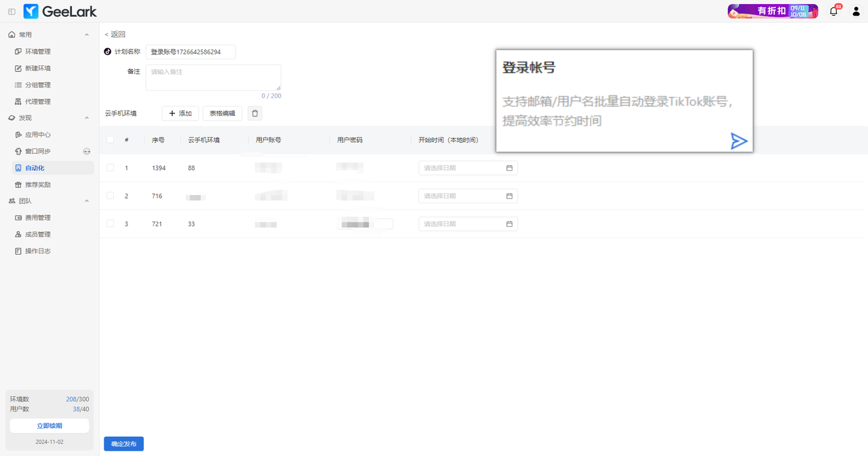Collapse the 发现 sidebar section
Screen dimensions: 868x456
(x=86, y=118)
